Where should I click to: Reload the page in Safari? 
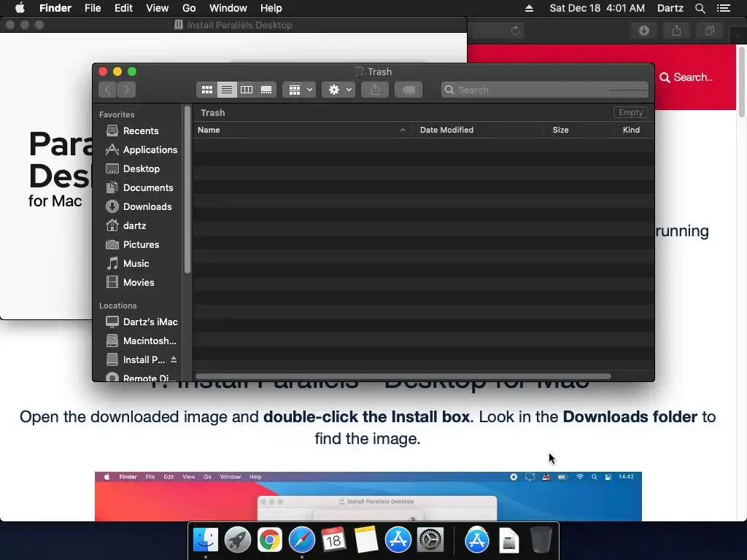coord(515,31)
